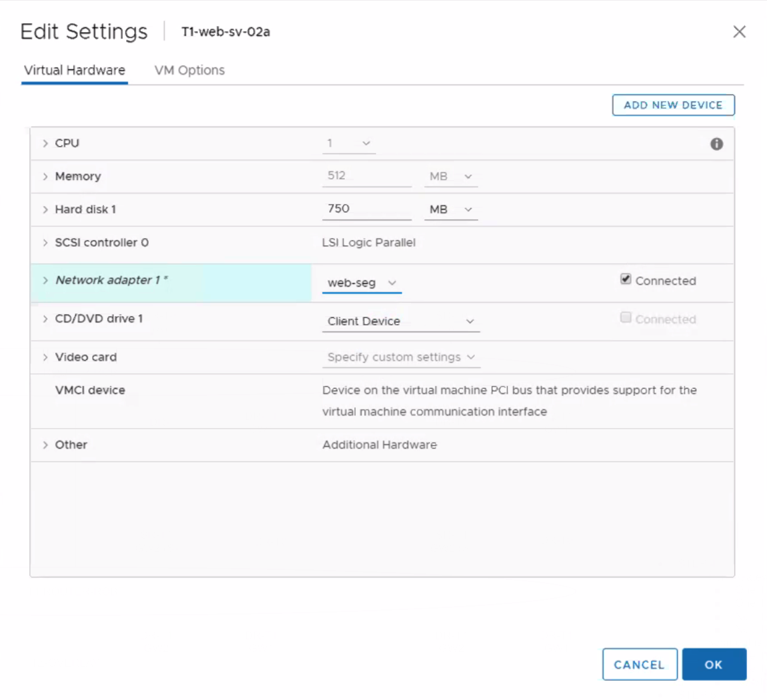Click the CPU info icon
The image size is (767, 700).
click(x=716, y=144)
